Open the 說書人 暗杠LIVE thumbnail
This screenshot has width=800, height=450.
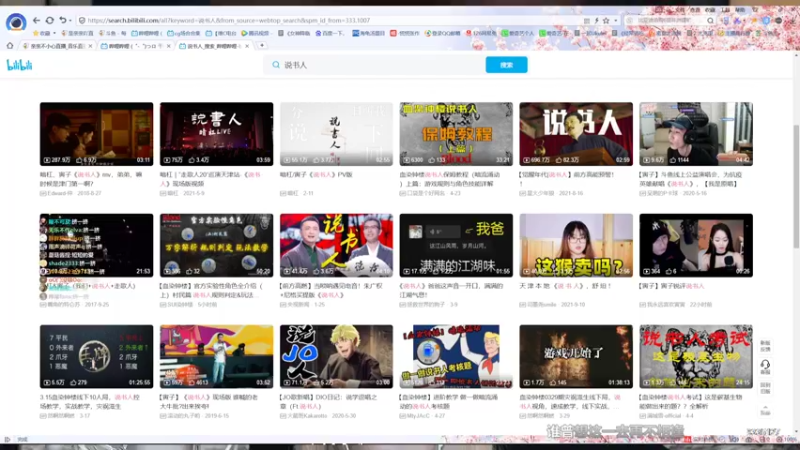[216, 134]
